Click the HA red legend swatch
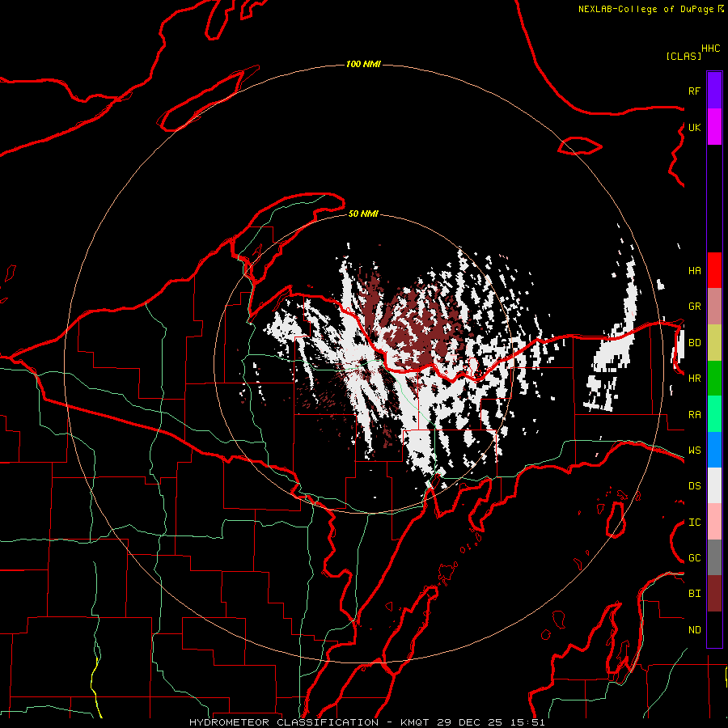 click(714, 270)
